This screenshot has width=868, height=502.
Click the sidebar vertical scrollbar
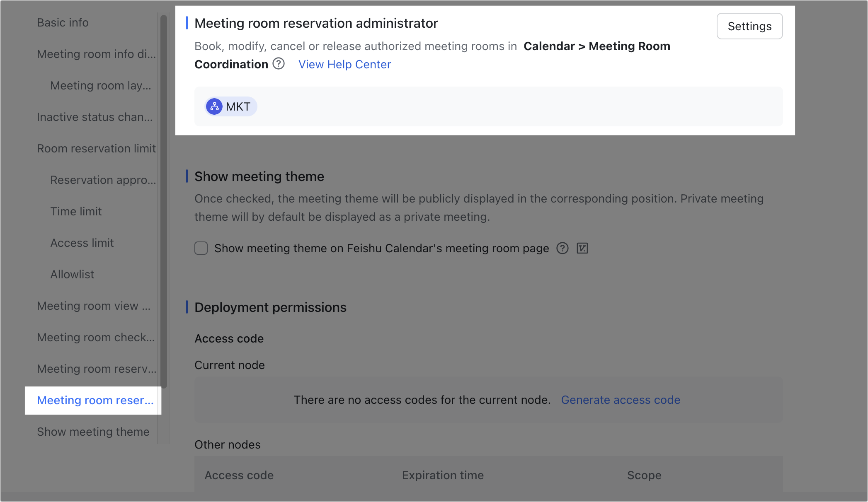tap(164, 202)
